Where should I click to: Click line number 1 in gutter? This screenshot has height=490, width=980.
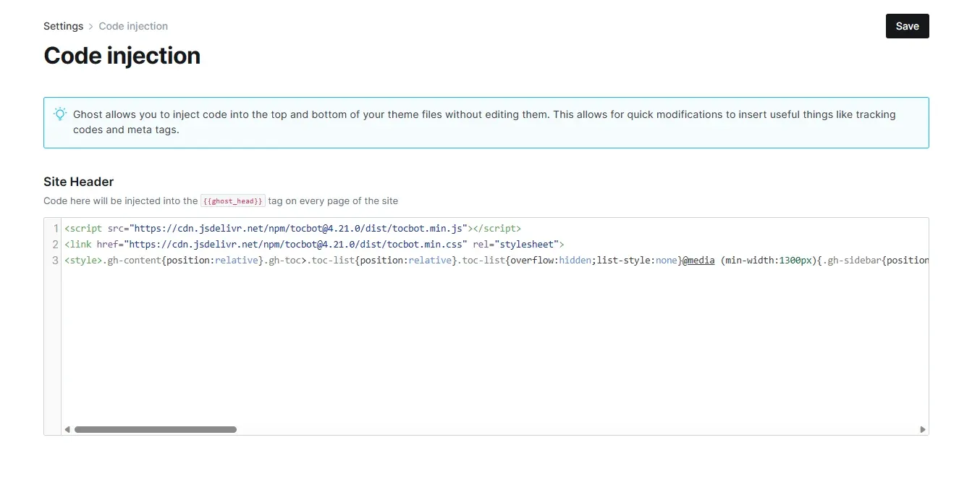[56, 228]
